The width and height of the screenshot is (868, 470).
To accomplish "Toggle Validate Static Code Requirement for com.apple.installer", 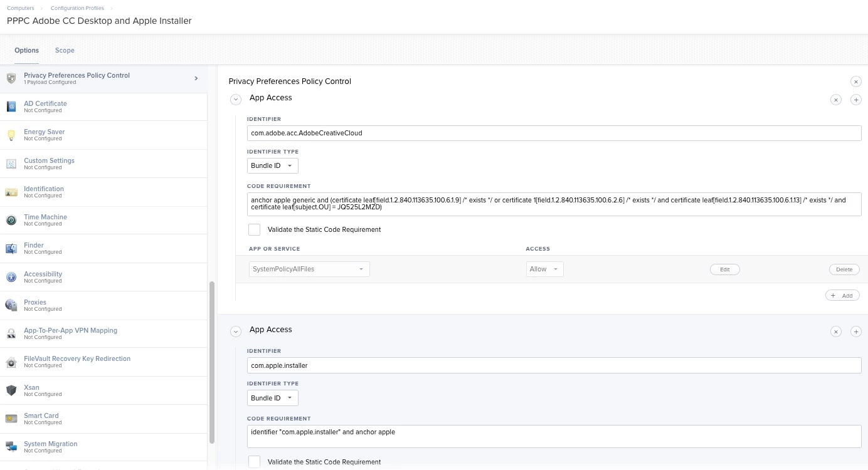I will (254, 462).
